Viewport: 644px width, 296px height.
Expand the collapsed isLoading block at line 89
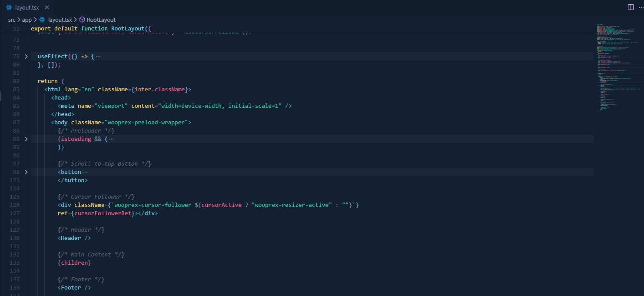(26, 139)
